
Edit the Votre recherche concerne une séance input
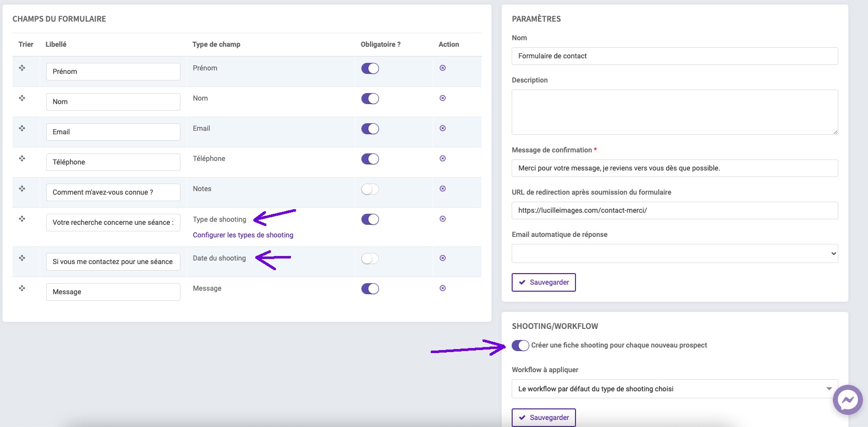pyautogui.click(x=113, y=222)
